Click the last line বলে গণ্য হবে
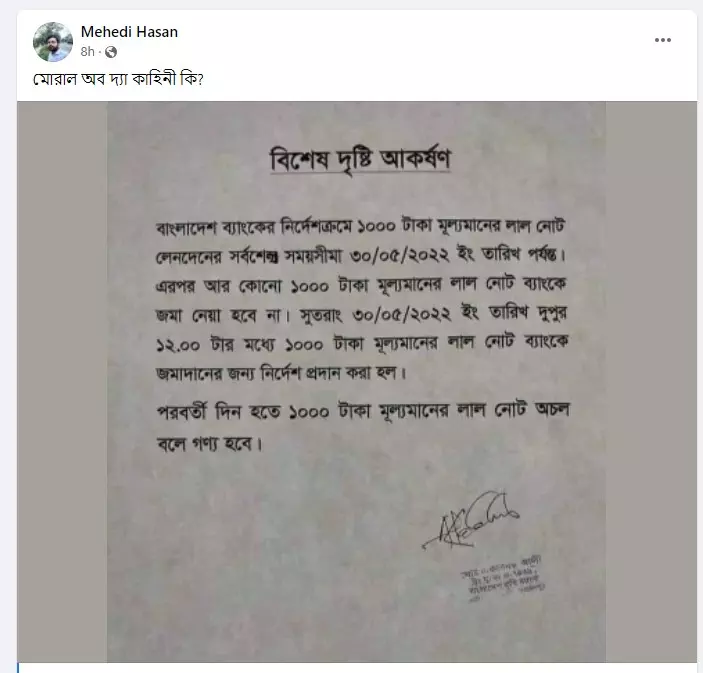This screenshot has width=703, height=673. tap(209, 443)
